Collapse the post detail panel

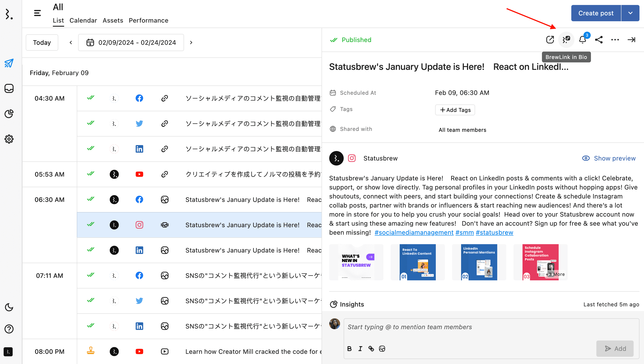pyautogui.click(x=631, y=40)
